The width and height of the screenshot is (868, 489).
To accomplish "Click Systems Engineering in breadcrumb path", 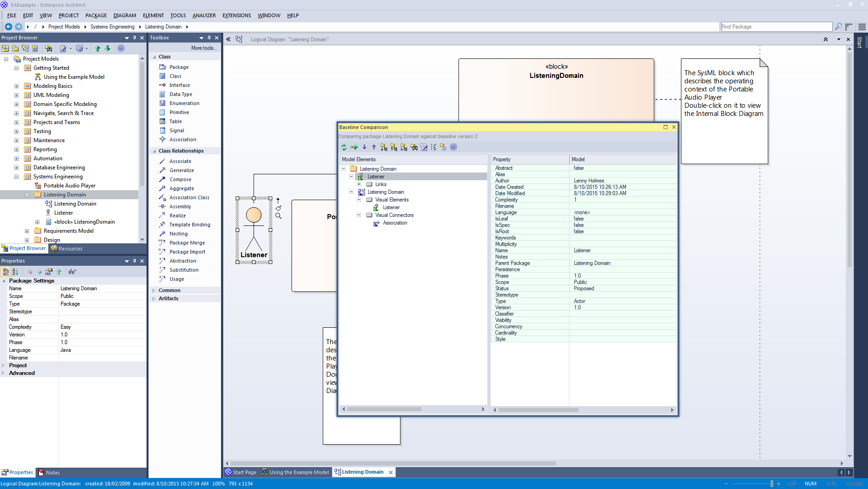I will tap(112, 27).
